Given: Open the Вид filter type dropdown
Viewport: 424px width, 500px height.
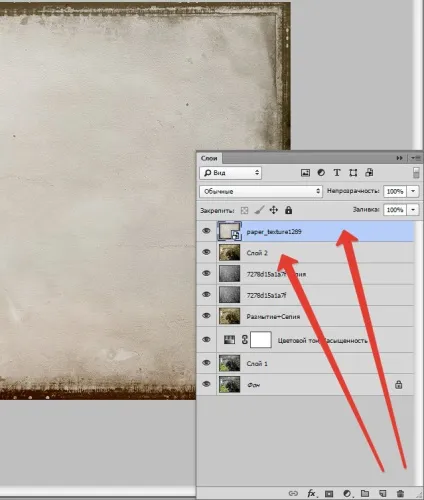Looking at the screenshot, I should [230, 173].
